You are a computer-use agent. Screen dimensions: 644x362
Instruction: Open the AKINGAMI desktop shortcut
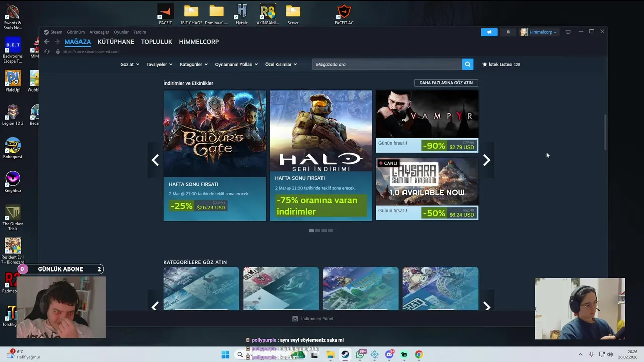(x=268, y=14)
